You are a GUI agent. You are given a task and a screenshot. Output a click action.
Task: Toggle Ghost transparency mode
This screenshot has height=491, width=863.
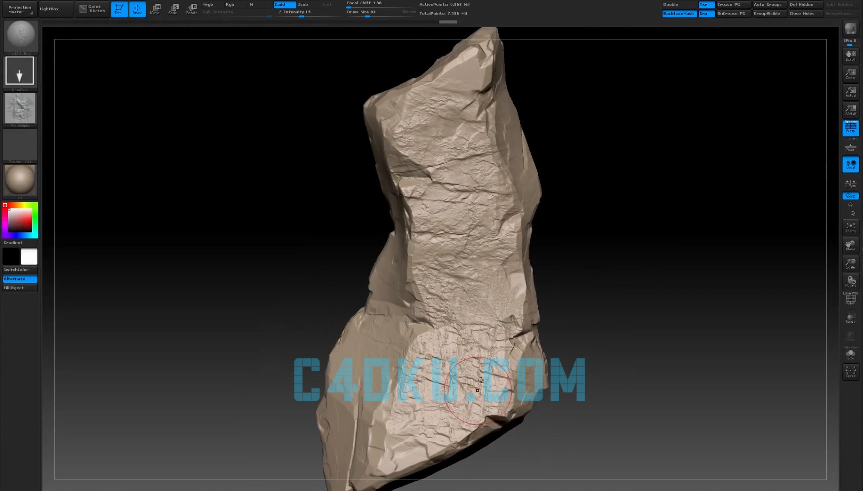coord(850,336)
